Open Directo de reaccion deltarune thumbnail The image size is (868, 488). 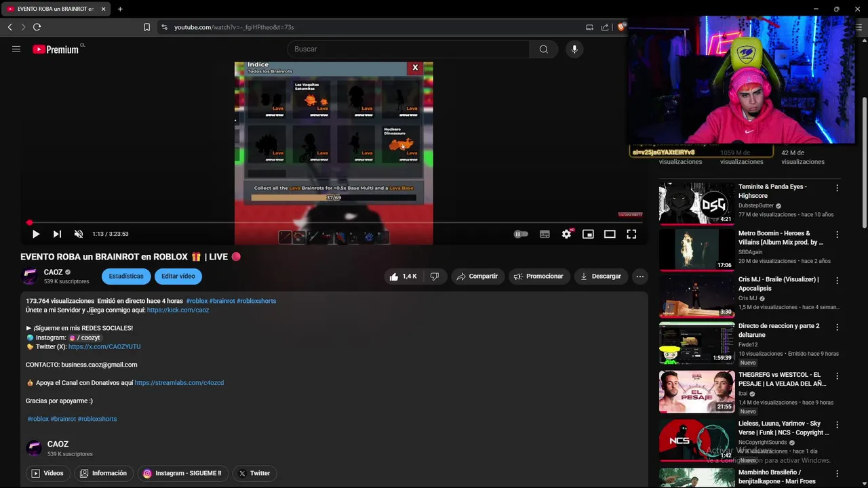[696, 343]
